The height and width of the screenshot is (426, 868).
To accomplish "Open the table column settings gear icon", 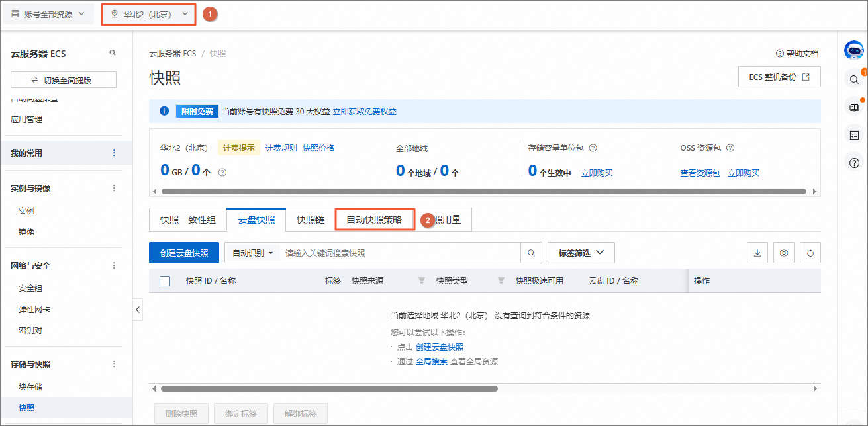I will click(784, 253).
